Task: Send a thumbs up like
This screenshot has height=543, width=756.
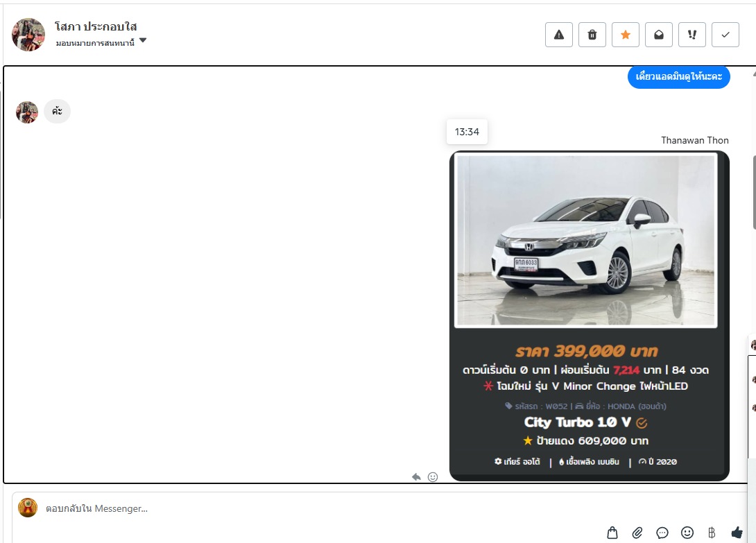Action: point(737,533)
